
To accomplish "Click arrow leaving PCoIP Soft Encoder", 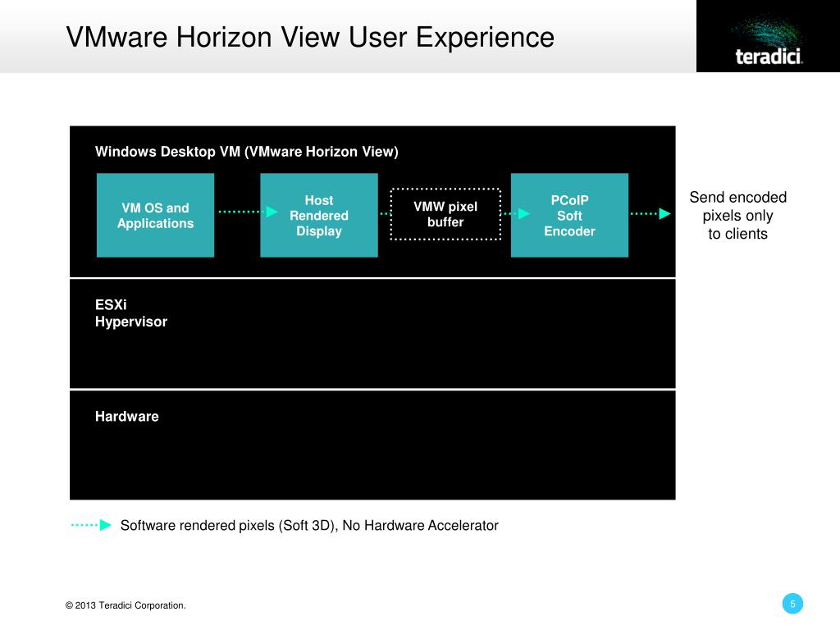I will tap(651, 214).
